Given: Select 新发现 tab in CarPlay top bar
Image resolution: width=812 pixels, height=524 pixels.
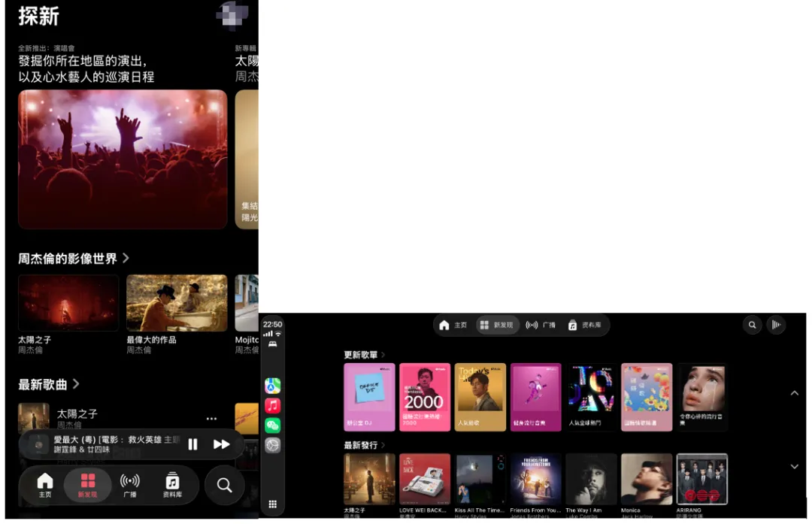Looking at the screenshot, I should [497, 326].
